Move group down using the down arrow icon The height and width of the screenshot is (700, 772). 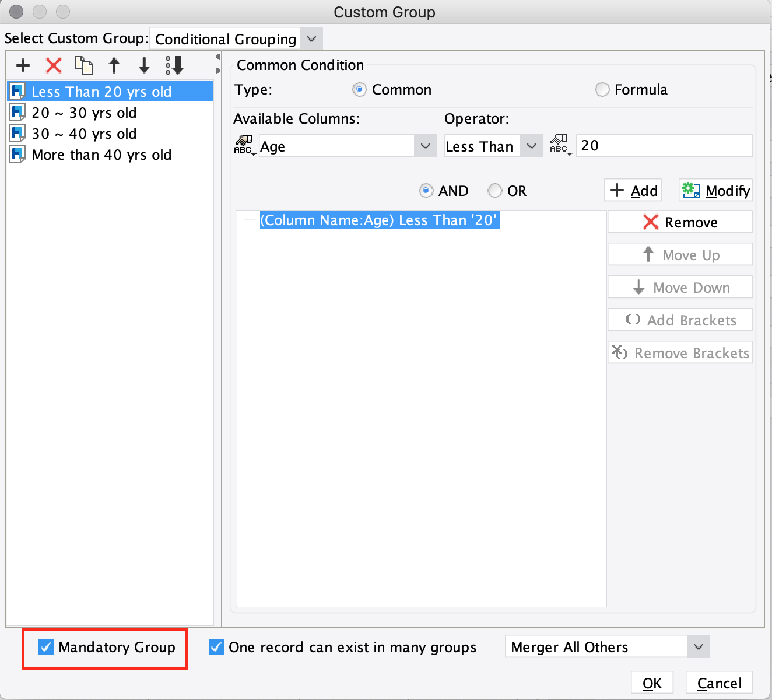pos(144,65)
